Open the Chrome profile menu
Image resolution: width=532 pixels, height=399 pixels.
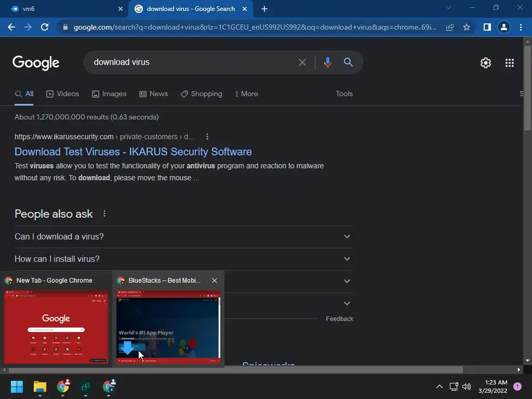point(504,27)
